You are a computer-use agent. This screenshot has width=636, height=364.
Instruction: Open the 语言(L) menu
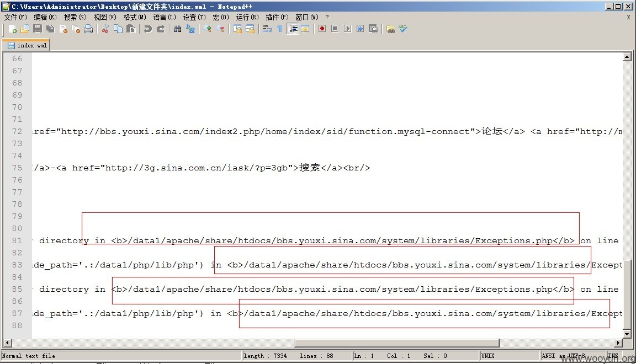[x=165, y=17]
